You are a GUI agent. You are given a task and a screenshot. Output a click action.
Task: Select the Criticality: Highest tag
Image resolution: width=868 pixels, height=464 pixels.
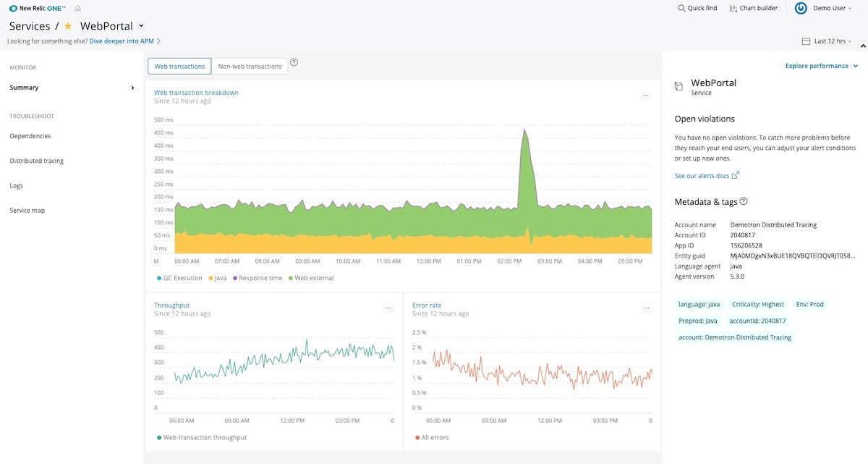(x=758, y=304)
